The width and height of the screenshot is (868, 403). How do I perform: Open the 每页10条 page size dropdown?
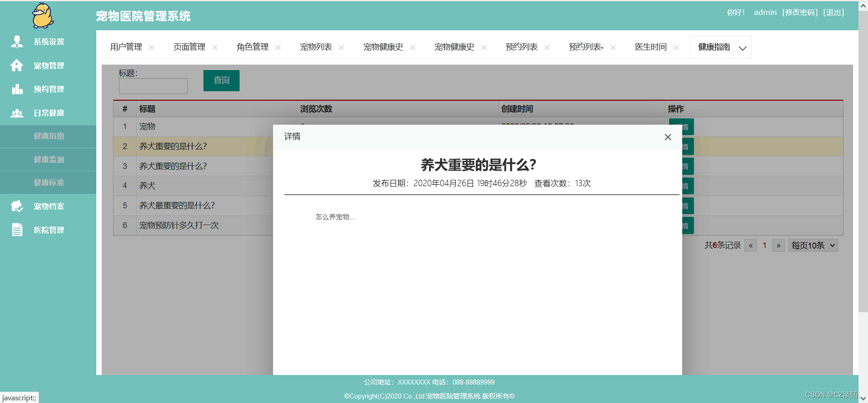pyautogui.click(x=813, y=245)
